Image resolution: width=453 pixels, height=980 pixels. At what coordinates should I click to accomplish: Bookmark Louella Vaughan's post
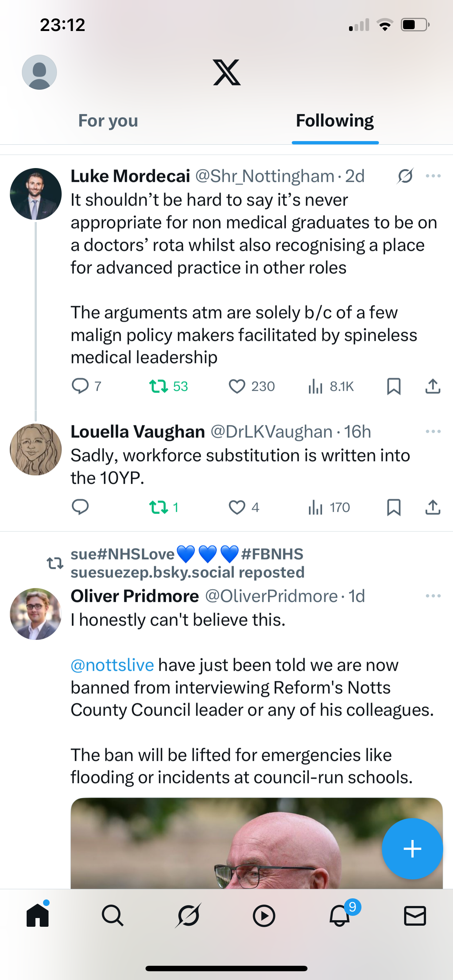click(x=394, y=507)
